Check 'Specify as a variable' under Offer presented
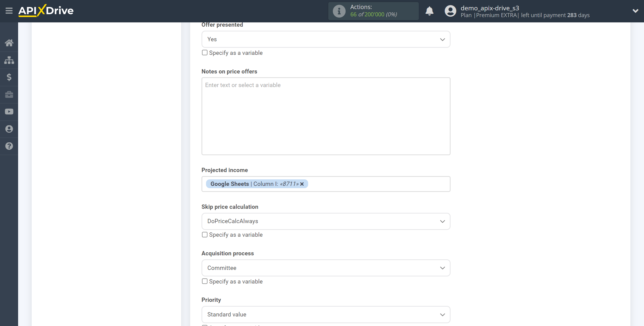This screenshot has width=644, height=326. click(205, 53)
